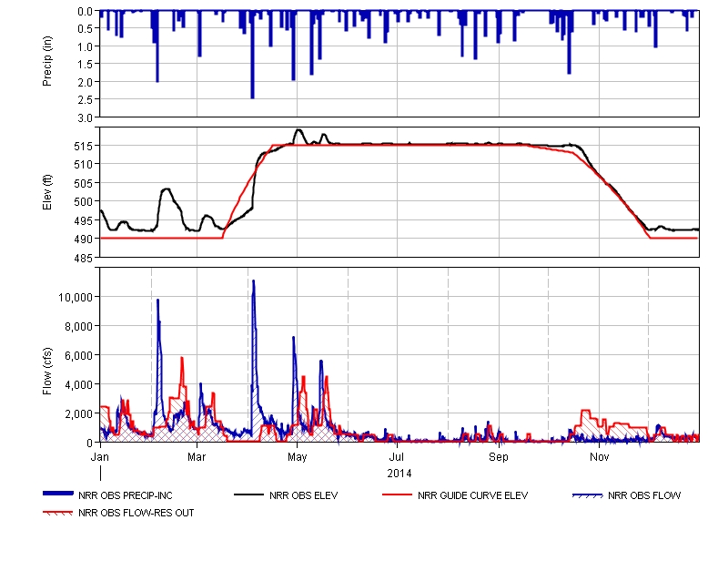Click the 0.5 tick on the precipitation axis
Viewport: 728px width, 571px height.
pos(85,29)
